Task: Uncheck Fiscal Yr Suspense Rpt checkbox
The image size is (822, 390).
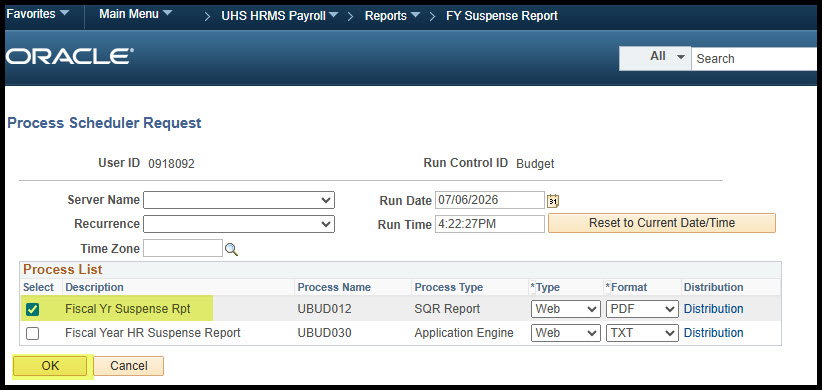Action: point(33,309)
